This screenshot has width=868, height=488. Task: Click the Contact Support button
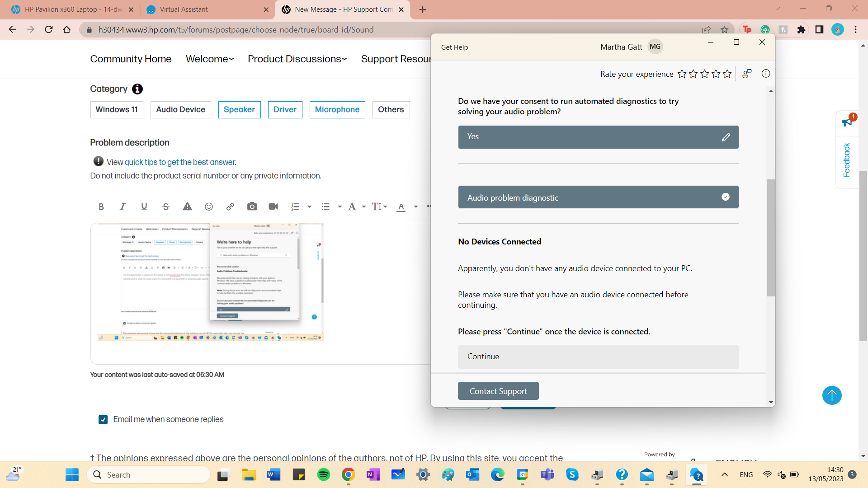pos(498,391)
